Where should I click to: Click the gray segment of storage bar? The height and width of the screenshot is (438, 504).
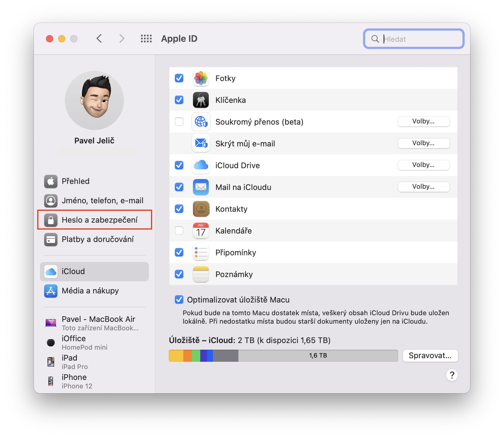click(226, 356)
